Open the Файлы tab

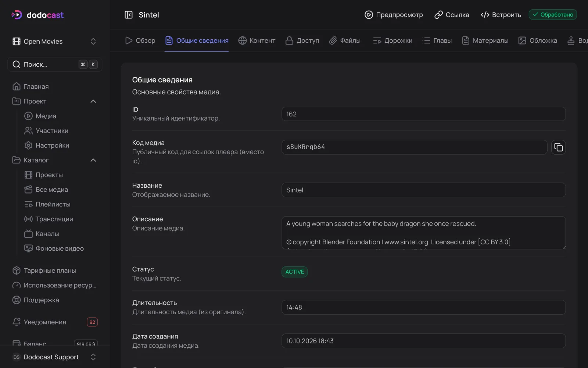[x=345, y=40]
